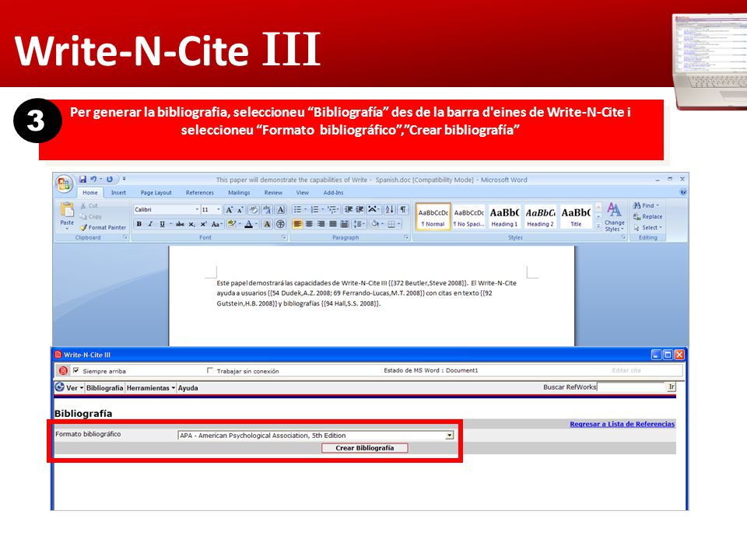This screenshot has width=747, height=560.
Task: Apply Subscript formatting
Action: [x=191, y=224]
